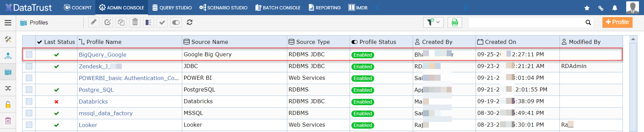Open the filter dropdown beside CSV icon

click(433, 22)
